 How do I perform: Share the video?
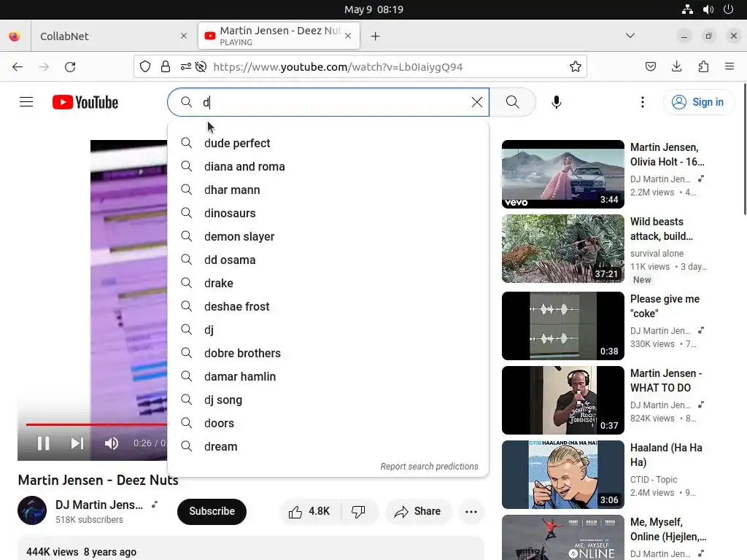(x=417, y=511)
